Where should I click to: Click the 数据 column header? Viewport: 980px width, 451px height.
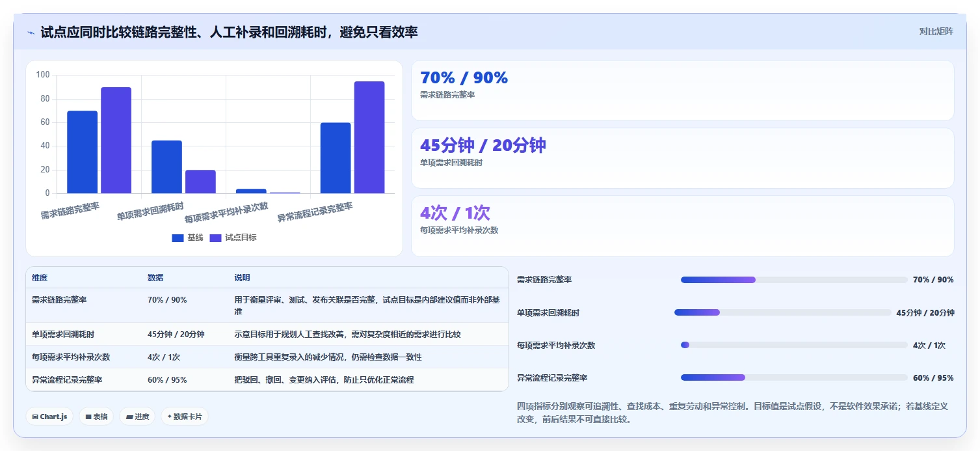point(155,278)
